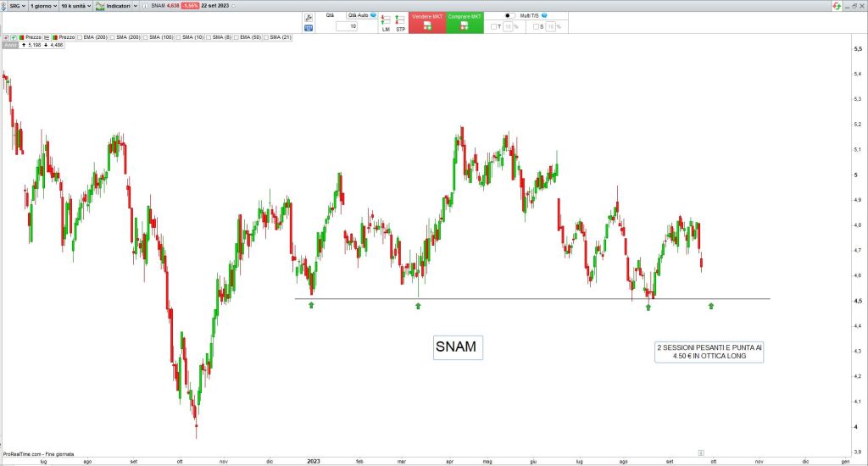This screenshot has width=868, height=466.
Task: Select the SNAM text label on chart
Action: coord(458,347)
